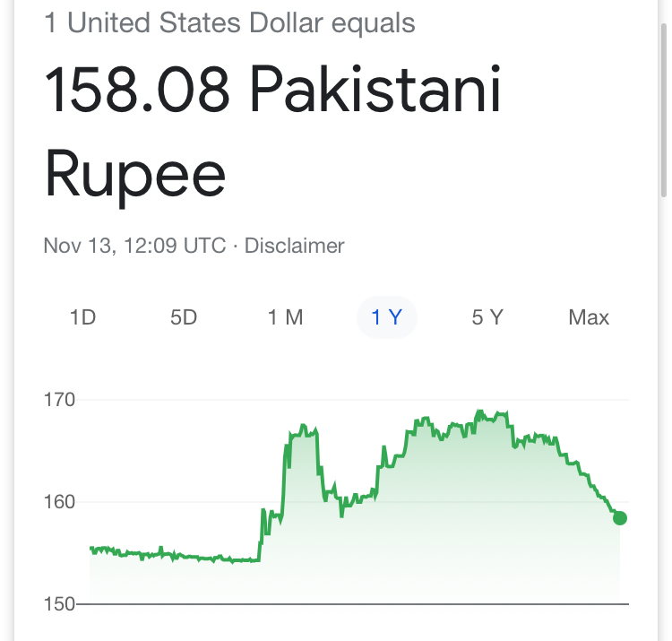Click the top of the first sharp spike
The width and height of the screenshot is (672, 641).
click(303, 426)
